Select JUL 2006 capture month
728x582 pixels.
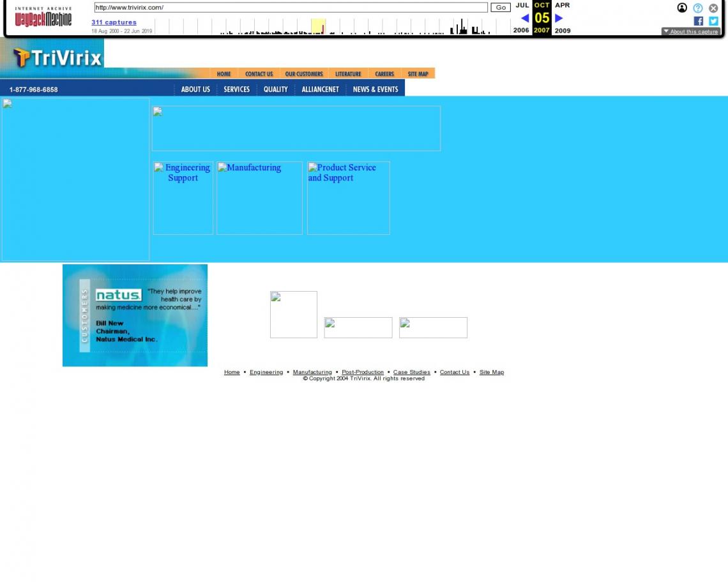click(x=522, y=5)
